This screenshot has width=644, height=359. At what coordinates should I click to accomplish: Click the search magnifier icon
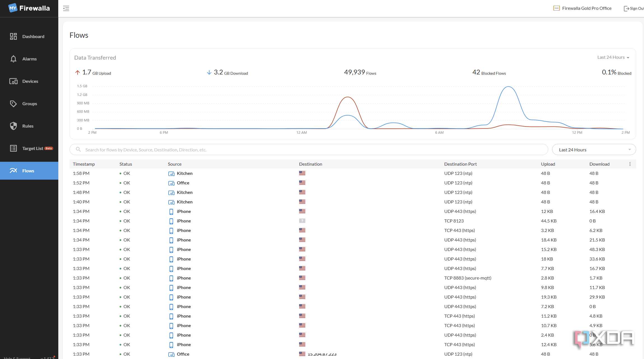click(x=78, y=150)
